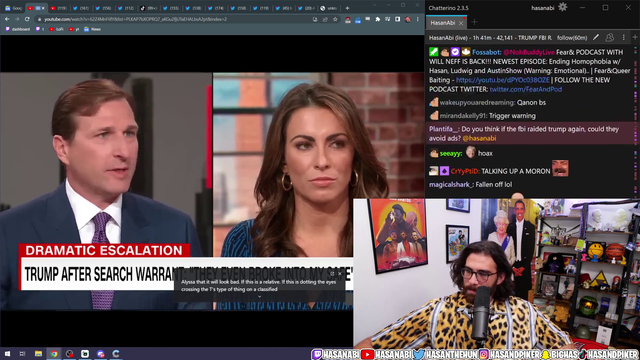Click Discord icon on taskbar

tap(101, 354)
